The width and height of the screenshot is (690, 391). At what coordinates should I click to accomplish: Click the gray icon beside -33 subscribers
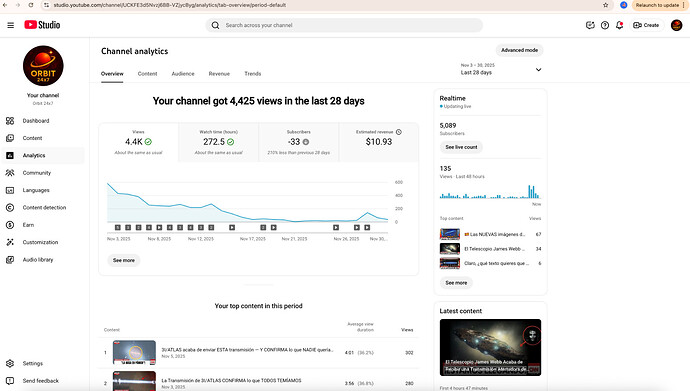tap(306, 142)
